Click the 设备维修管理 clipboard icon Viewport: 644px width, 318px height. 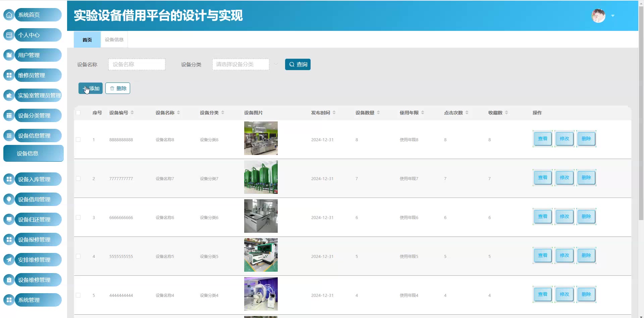coord(9,280)
